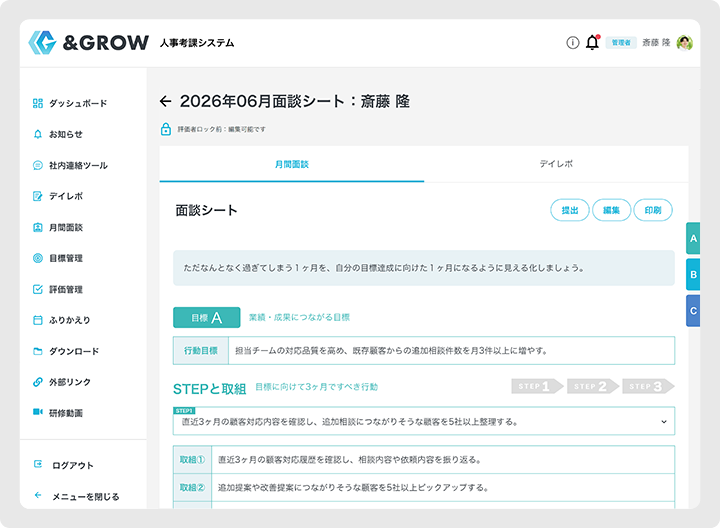The height and width of the screenshot is (528, 720).
Task: Open the notification bell icon
Action: click(592, 43)
